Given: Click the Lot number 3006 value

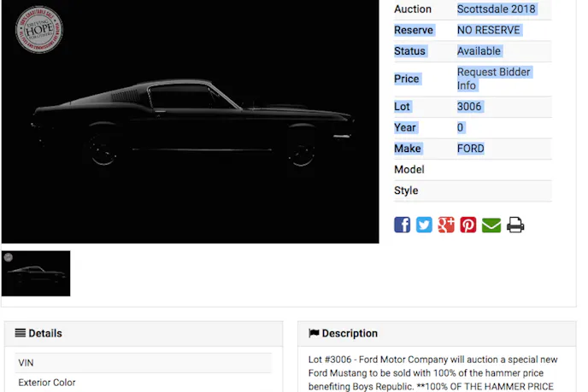Looking at the screenshot, I should 469,107.
